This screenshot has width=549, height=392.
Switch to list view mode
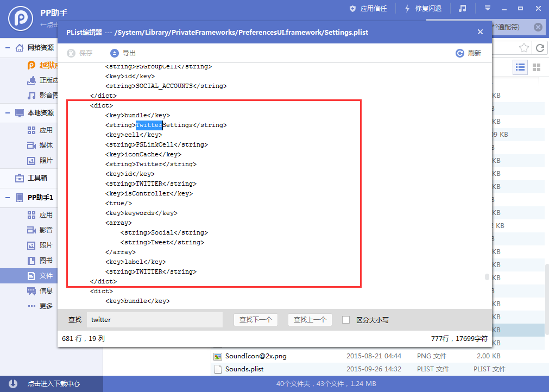pyautogui.click(x=520, y=67)
